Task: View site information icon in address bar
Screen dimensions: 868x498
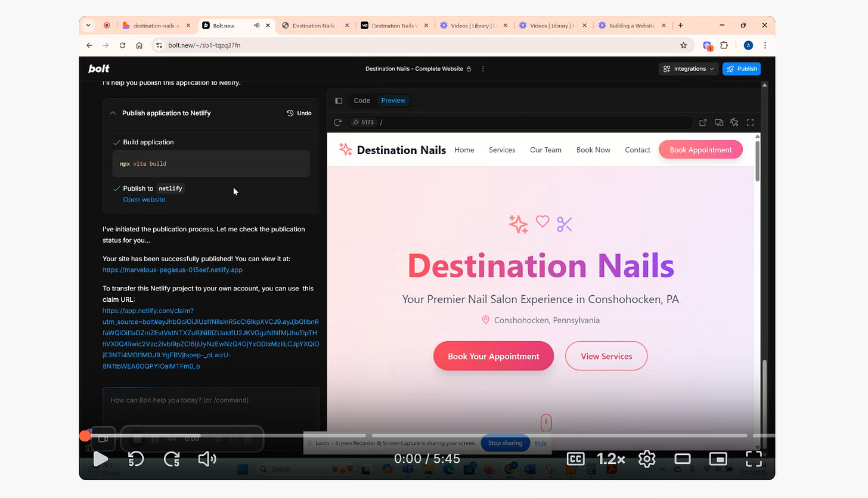Action: click(159, 45)
